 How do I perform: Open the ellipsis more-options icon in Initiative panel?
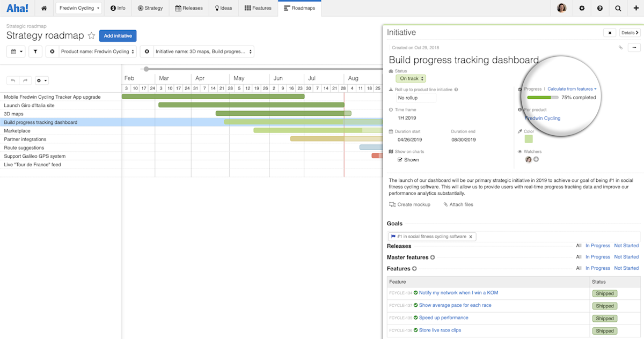[635, 48]
